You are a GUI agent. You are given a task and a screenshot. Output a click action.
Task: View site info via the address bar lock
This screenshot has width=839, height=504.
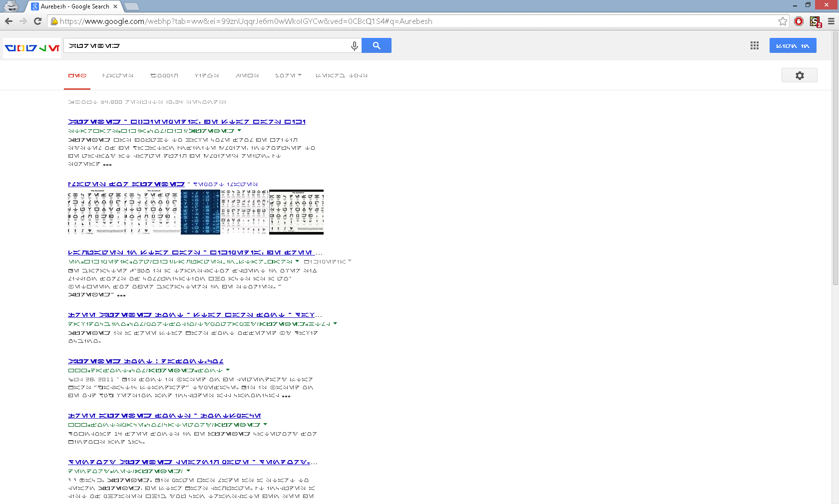click(x=54, y=21)
